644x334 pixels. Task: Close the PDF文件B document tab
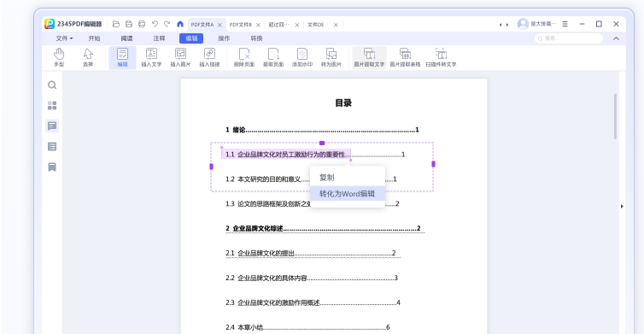(x=258, y=25)
